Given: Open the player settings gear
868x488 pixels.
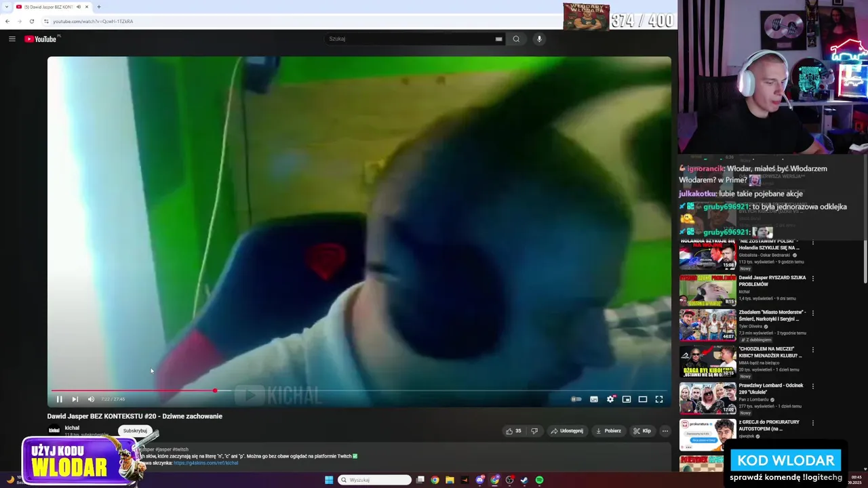Looking at the screenshot, I should 610,399.
